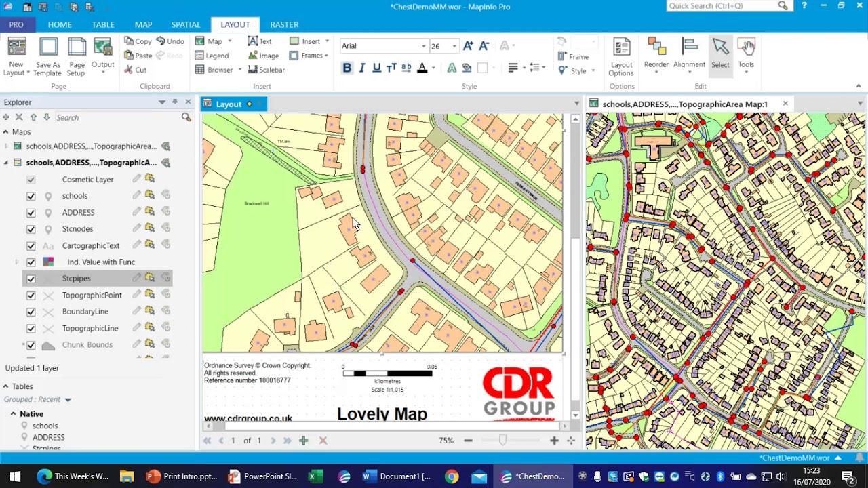Insert a Scalebar into the layout
The height and width of the screenshot is (488, 868).
(x=266, y=70)
